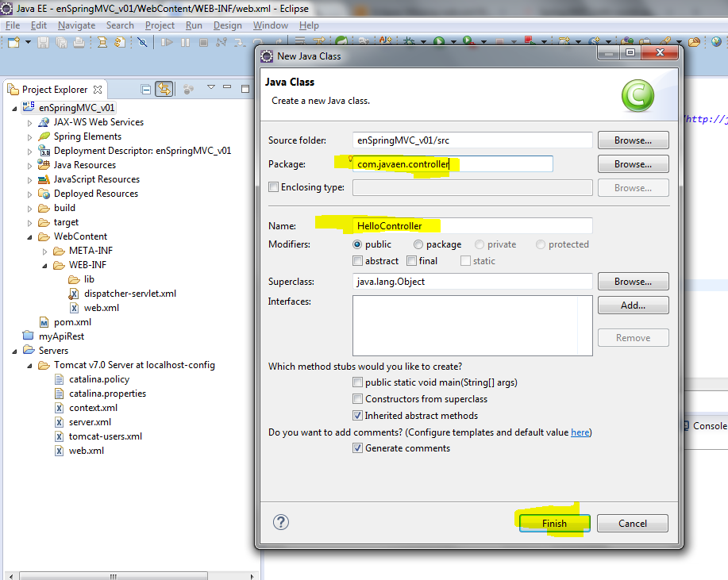Click the Print toolbar icon
Viewport: 728px width, 580px height.
[x=79, y=43]
